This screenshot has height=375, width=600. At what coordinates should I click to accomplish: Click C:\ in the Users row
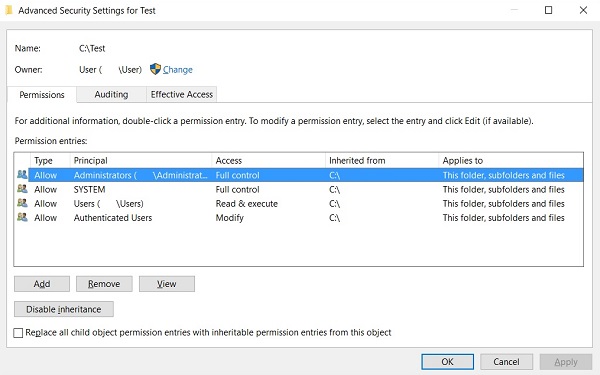click(334, 204)
